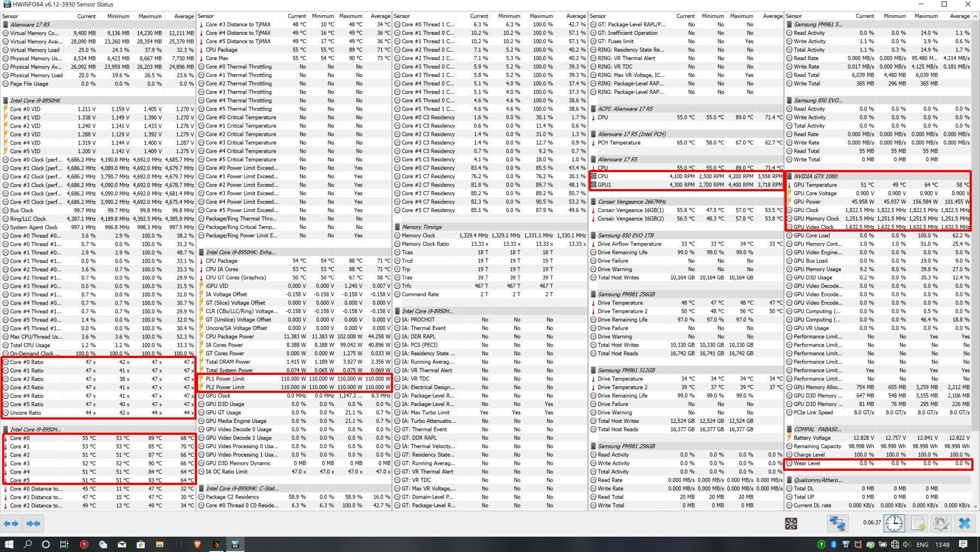Select the Ring/LLC Clock row
The image size is (980, 552).
point(98,219)
